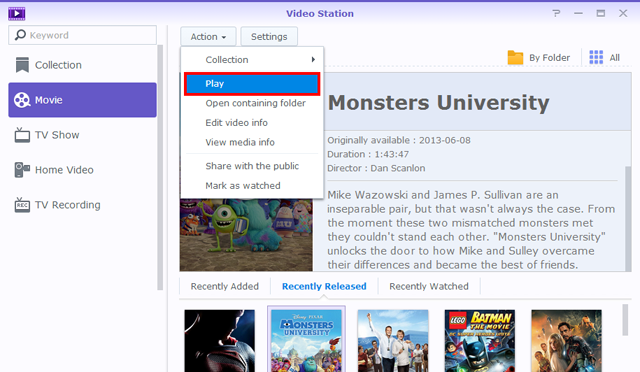The image size is (640, 372).
Task: Click the TV Recording REC icon
Action: pyautogui.click(x=22, y=205)
